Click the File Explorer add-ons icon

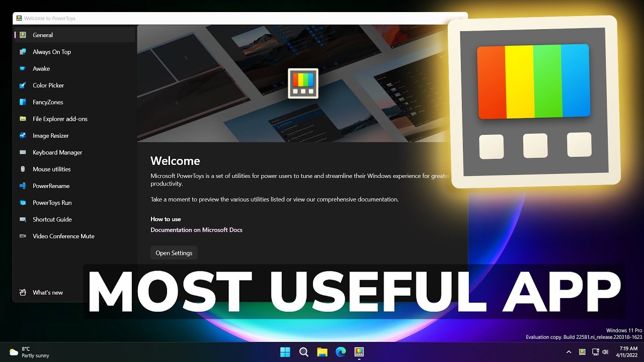(23, 119)
